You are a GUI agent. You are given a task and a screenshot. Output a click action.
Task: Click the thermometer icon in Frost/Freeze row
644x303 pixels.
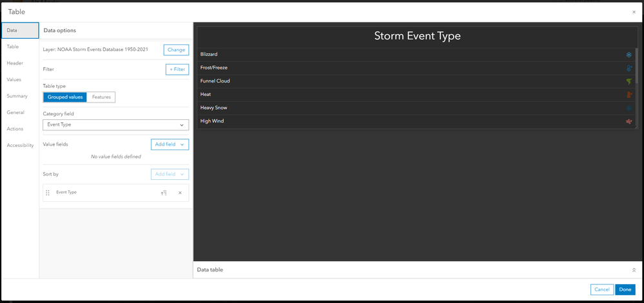(x=629, y=68)
